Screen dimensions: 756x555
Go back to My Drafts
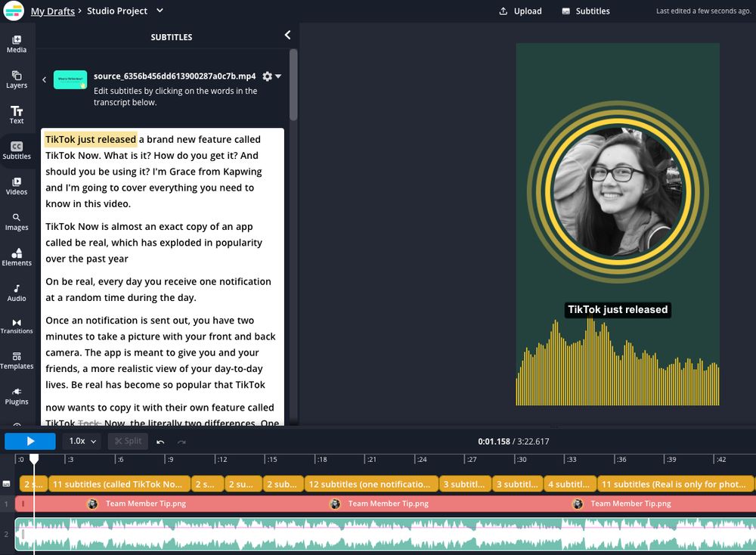[x=53, y=11]
